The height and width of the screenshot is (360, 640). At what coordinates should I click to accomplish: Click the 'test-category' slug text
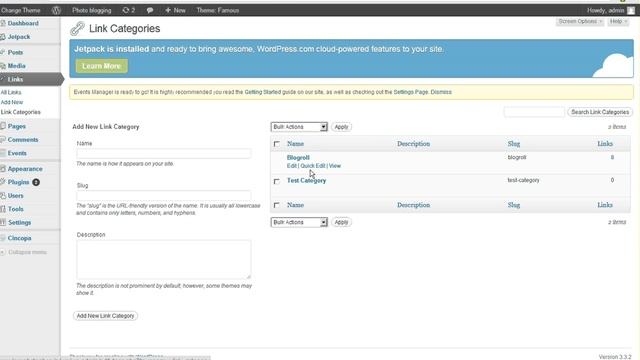(523, 180)
